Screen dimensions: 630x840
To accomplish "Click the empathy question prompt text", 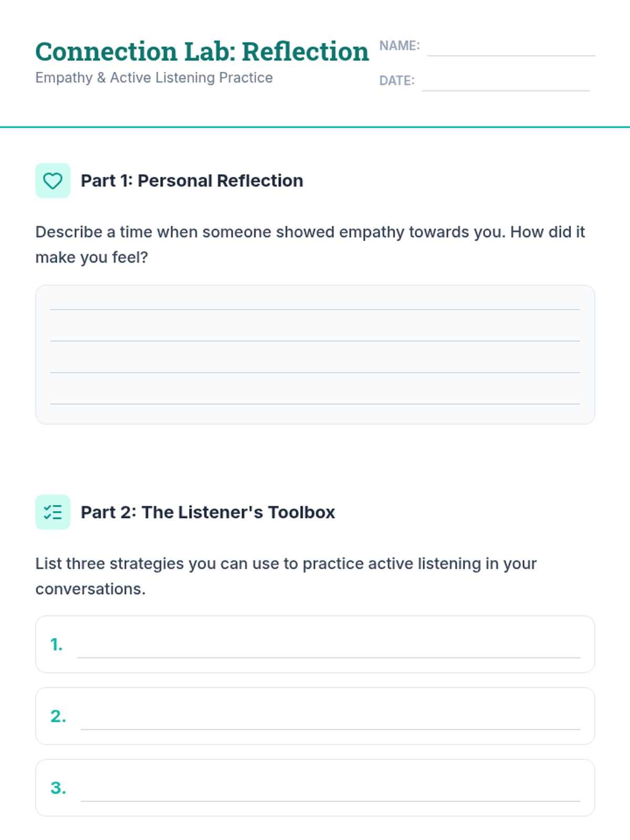I will click(x=310, y=245).
